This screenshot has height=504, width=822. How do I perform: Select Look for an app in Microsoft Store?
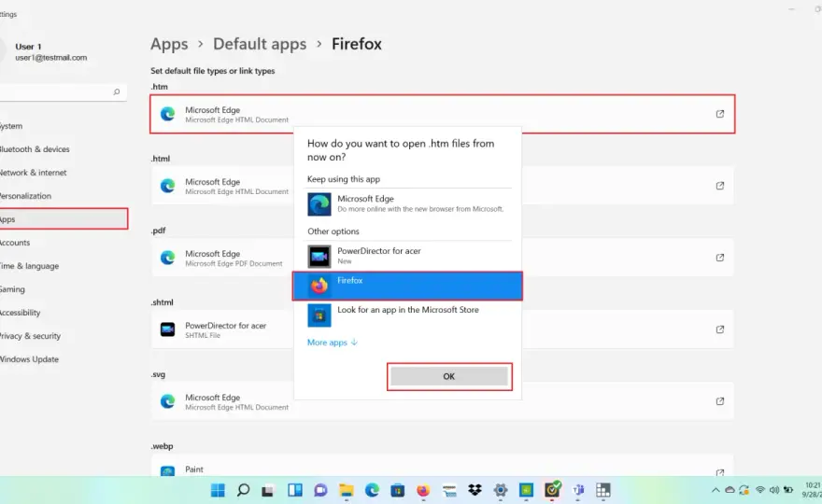pos(407,315)
